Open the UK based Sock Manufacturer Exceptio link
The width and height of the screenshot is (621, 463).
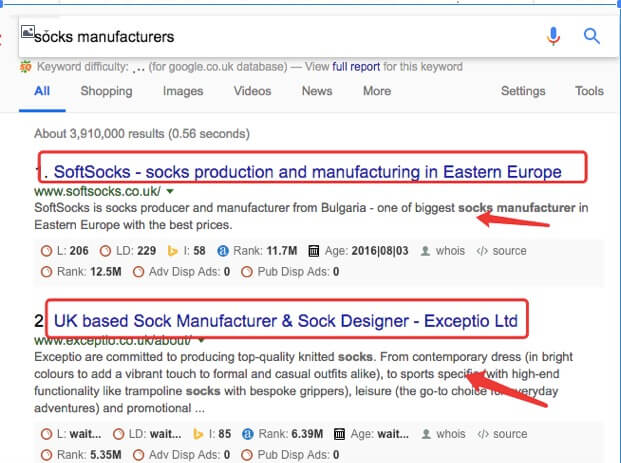[286, 321]
